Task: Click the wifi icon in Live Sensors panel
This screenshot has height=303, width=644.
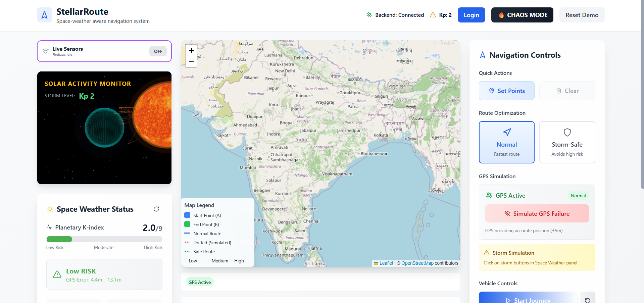Action: (x=46, y=51)
